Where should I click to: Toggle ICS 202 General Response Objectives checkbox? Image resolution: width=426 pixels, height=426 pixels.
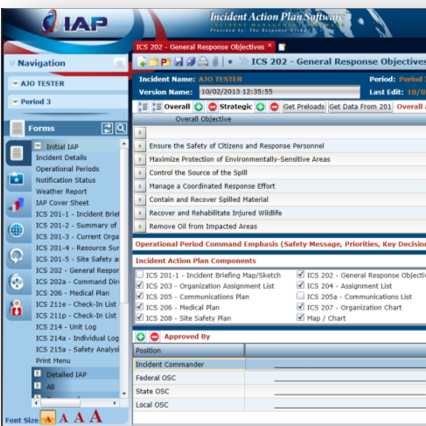(301, 274)
